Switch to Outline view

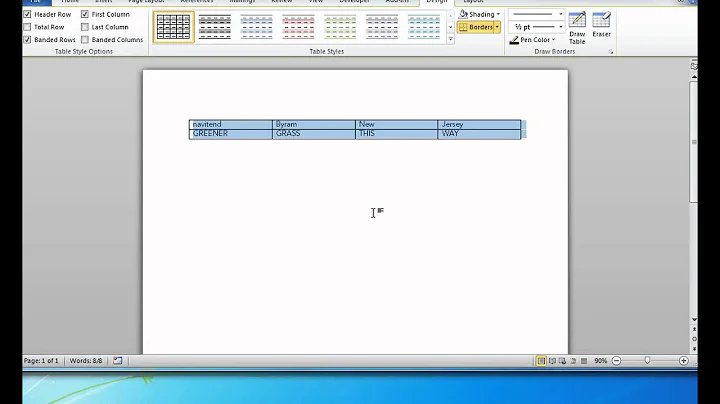click(x=573, y=361)
